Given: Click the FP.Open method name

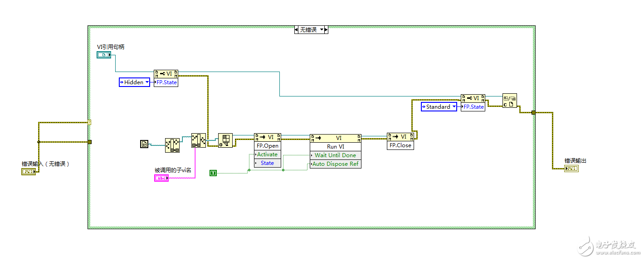Looking at the screenshot, I should 268,146.
